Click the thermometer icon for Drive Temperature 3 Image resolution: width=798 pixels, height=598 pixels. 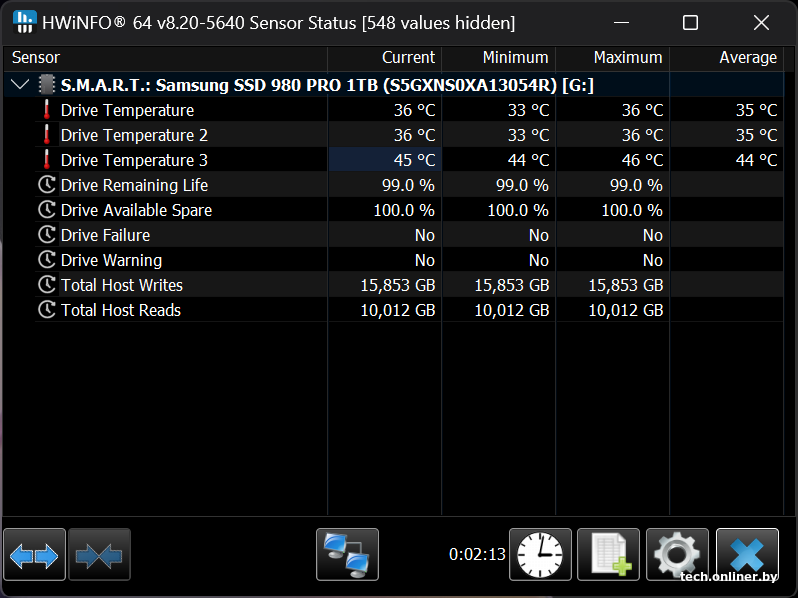coord(47,160)
